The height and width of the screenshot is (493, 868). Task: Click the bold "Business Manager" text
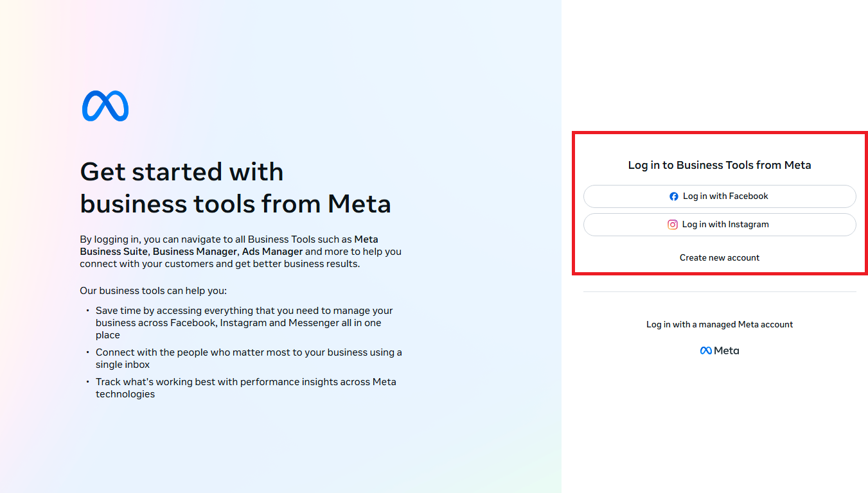point(195,252)
